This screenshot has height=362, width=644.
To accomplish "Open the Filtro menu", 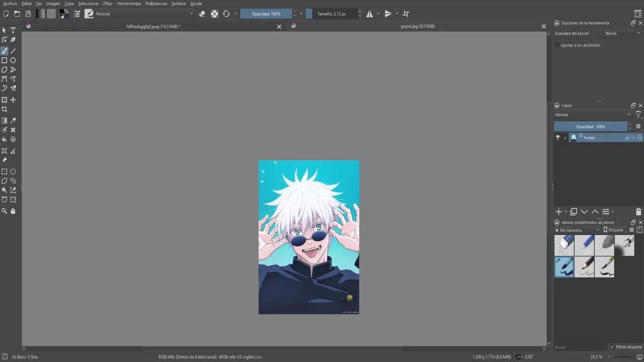I will click(108, 4).
